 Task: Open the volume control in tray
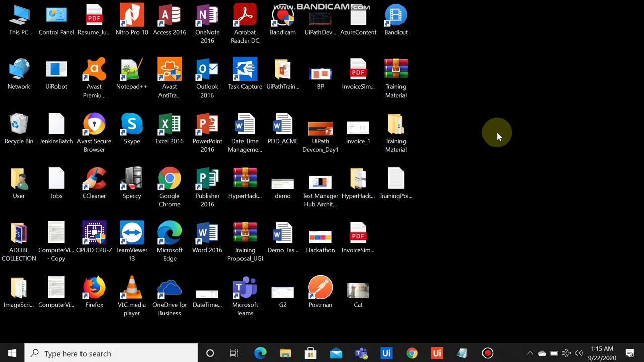click(x=579, y=353)
